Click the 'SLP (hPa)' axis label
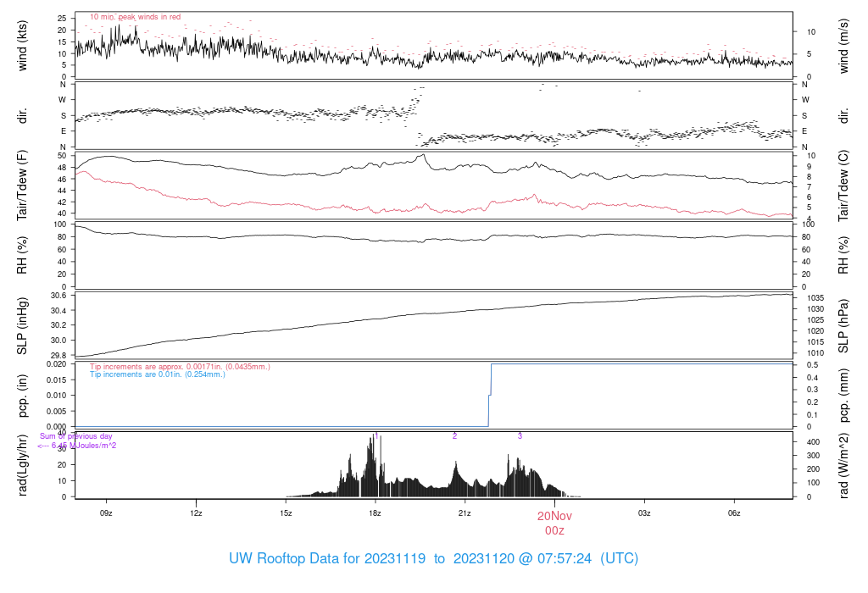 click(843, 326)
